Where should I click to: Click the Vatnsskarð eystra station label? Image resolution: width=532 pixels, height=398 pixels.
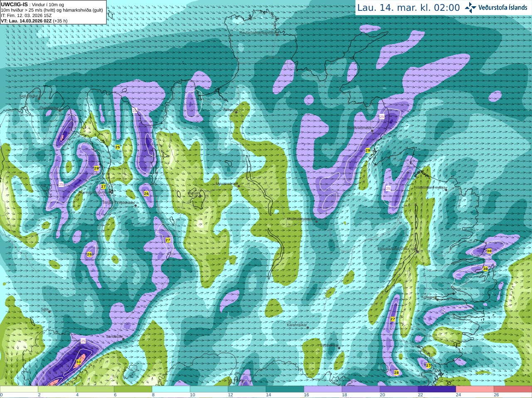click(431, 187)
